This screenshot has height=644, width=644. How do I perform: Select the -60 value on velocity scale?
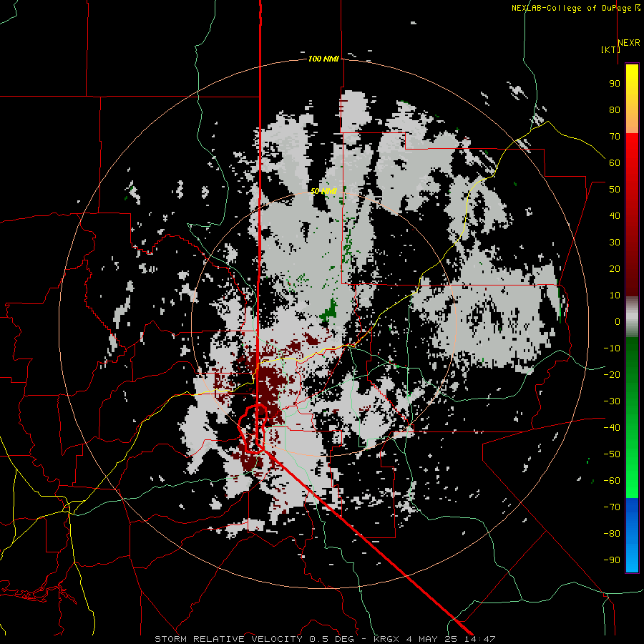pyautogui.click(x=612, y=481)
